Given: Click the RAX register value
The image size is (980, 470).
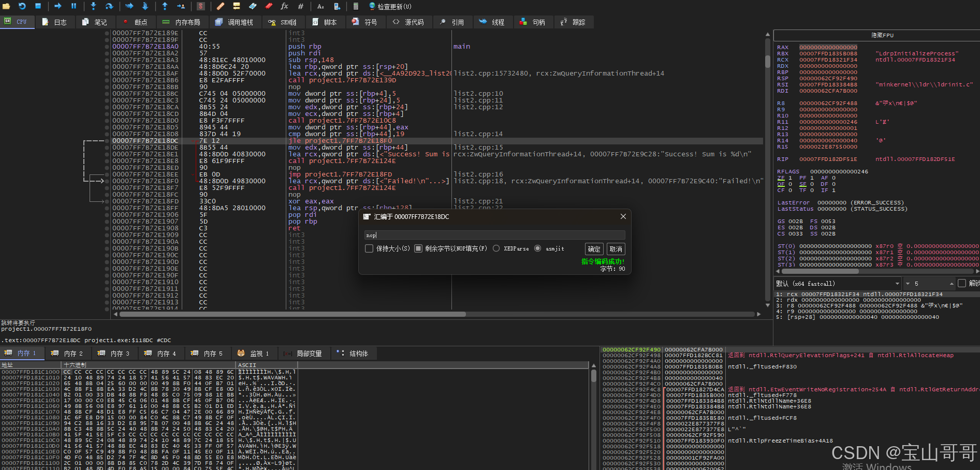Looking at the screenshot, I should tap(828, 47).
